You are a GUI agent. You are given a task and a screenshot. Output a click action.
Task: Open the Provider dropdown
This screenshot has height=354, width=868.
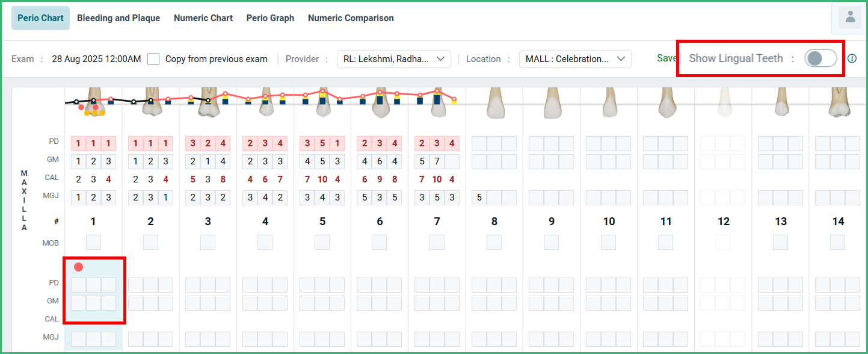[393, 59]
